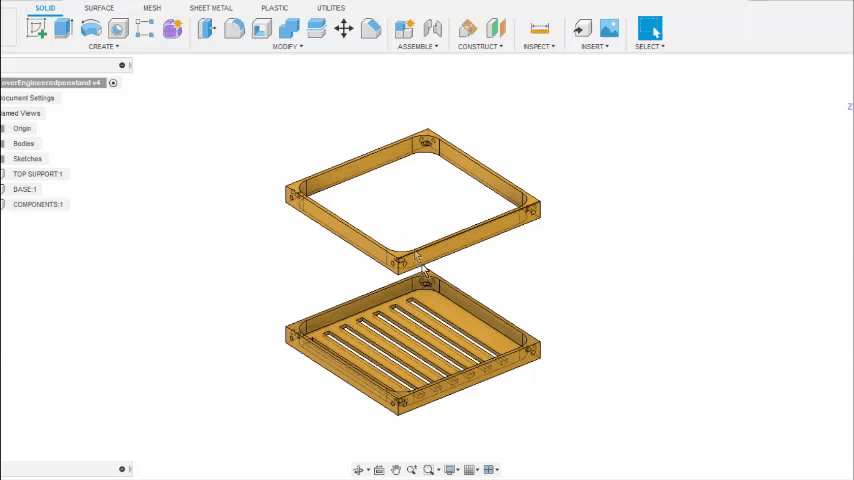Select the Fillet tool
Screen dimensions: 854x480
(234, 28)
